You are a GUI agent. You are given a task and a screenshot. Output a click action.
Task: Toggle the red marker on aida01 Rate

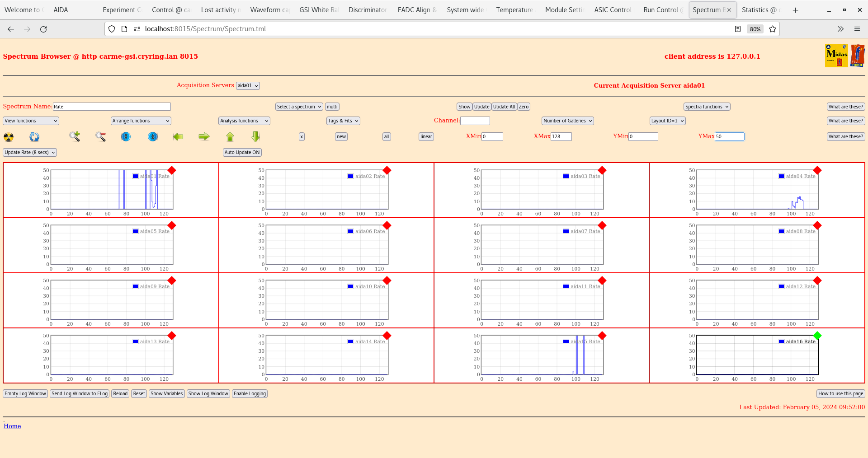point(172,170)
